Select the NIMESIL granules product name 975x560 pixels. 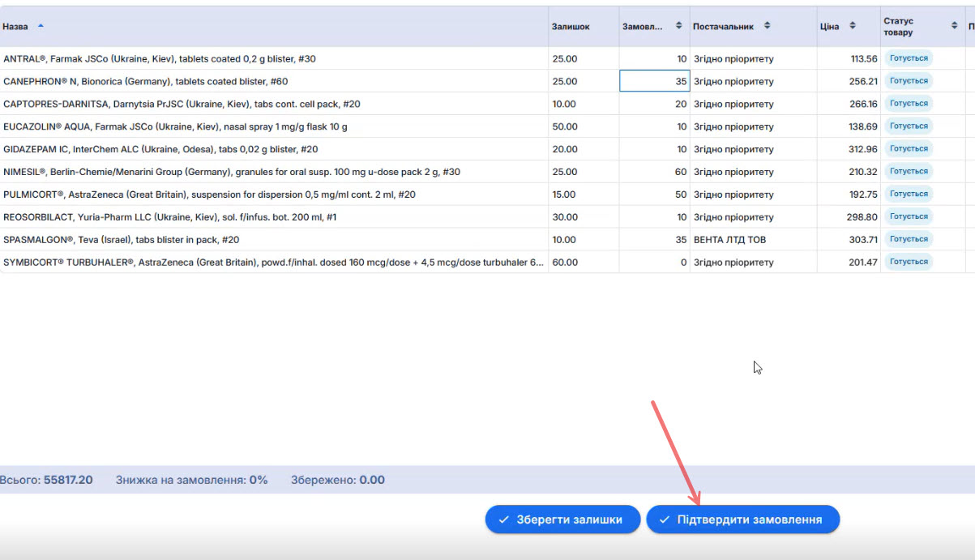click(232, 172)
